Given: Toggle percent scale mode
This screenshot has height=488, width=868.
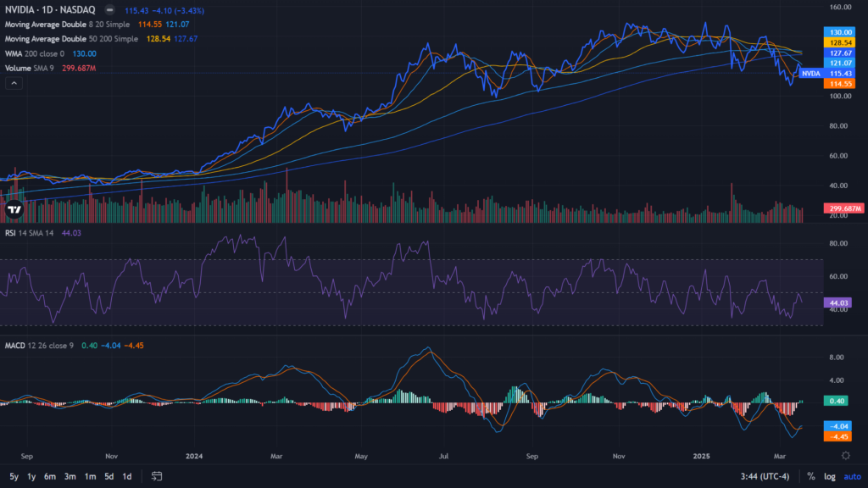Looking at the screenshot, I should tap(811, 476).
